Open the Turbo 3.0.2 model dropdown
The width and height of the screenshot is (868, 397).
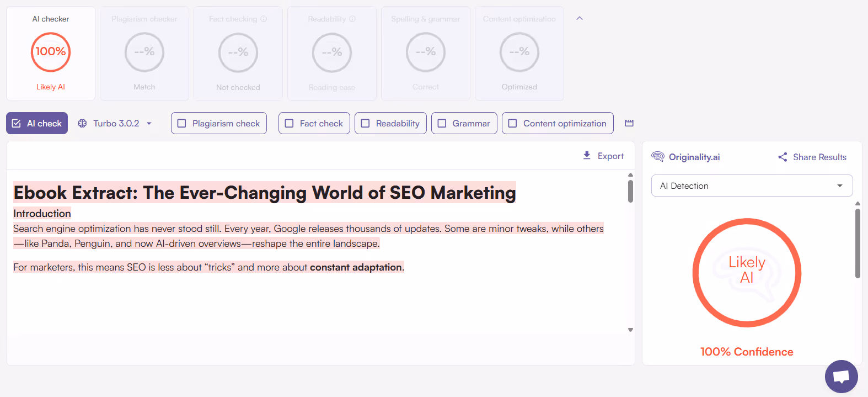pyautogui.click(x=115, y=123)
